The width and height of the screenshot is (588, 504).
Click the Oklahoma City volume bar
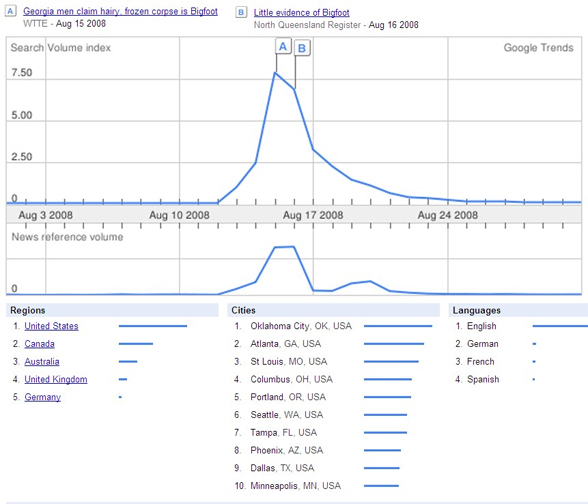pos(398,326)
